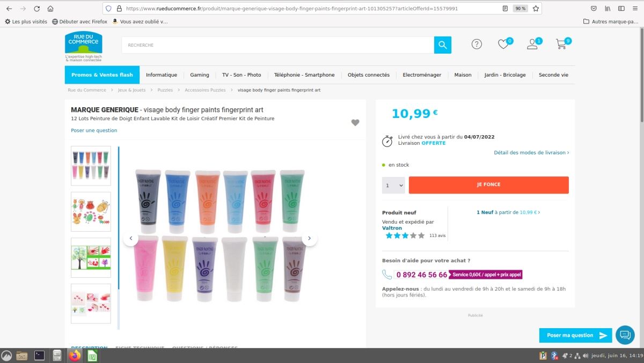Click the Rue du Commerce logo

(x=84, y=46)
